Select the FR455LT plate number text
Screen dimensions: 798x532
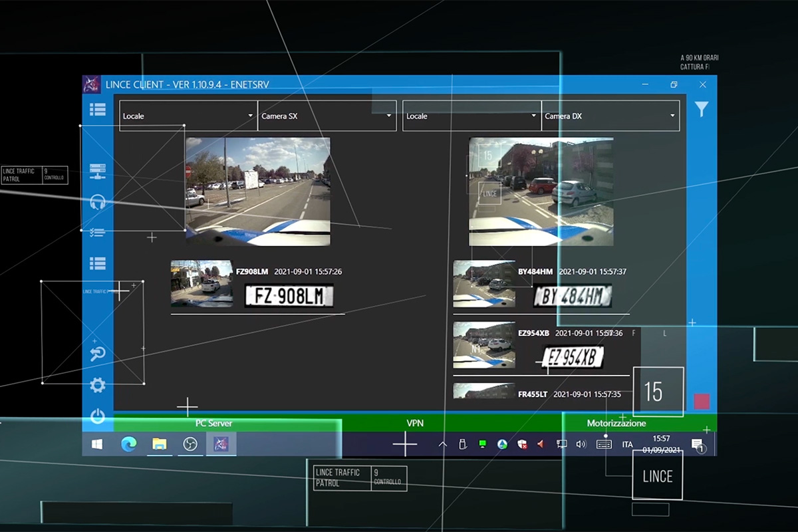(x=533, y=394)
